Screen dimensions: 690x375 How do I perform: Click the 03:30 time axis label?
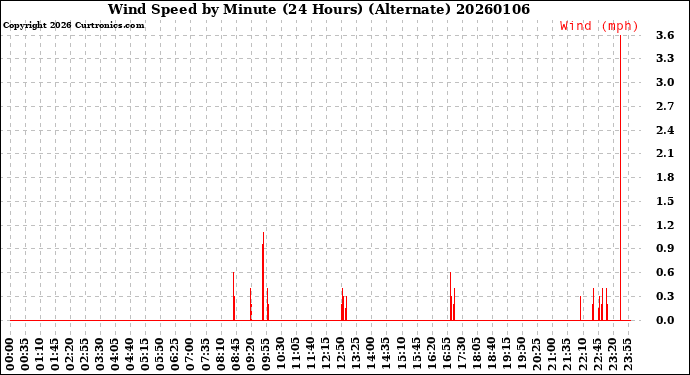pyautogui.click(x=100, y=355)
